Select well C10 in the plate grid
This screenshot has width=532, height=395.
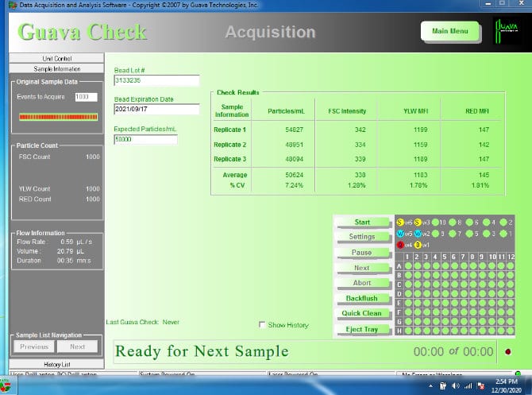pos(492,285)
